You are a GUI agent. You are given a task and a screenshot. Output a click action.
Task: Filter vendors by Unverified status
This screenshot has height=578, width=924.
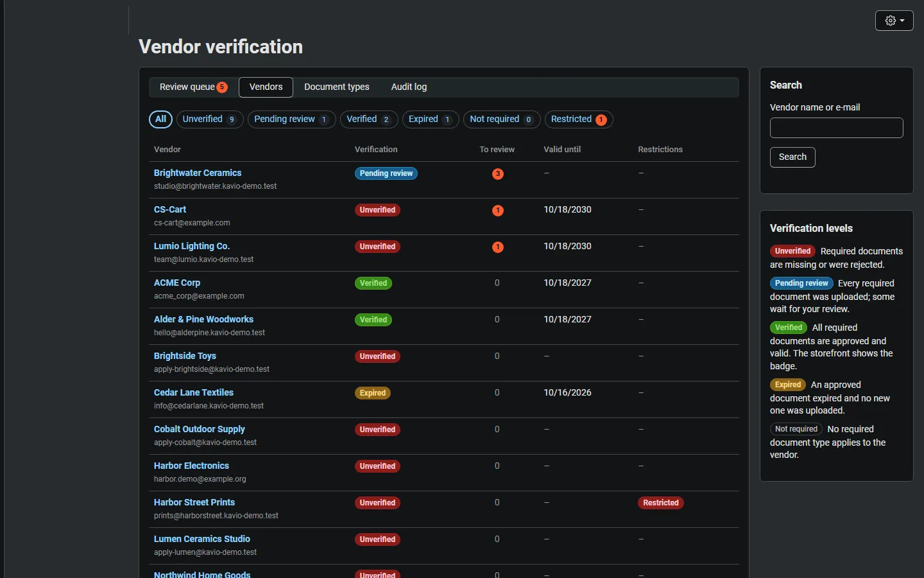[209, 119]
